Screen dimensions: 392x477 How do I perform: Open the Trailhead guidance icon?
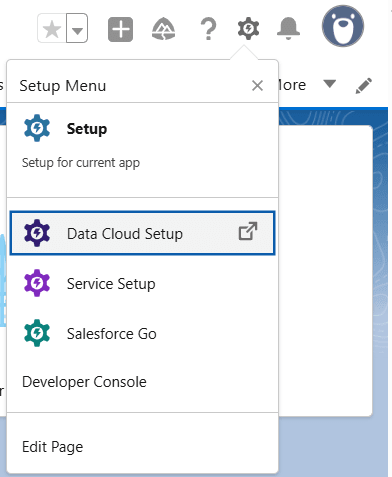164,29
